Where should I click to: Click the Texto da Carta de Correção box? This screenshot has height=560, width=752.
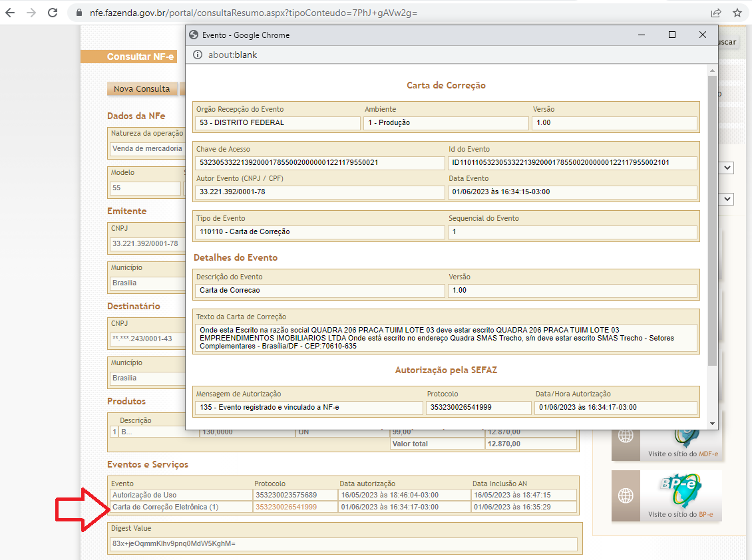(446, 338)
